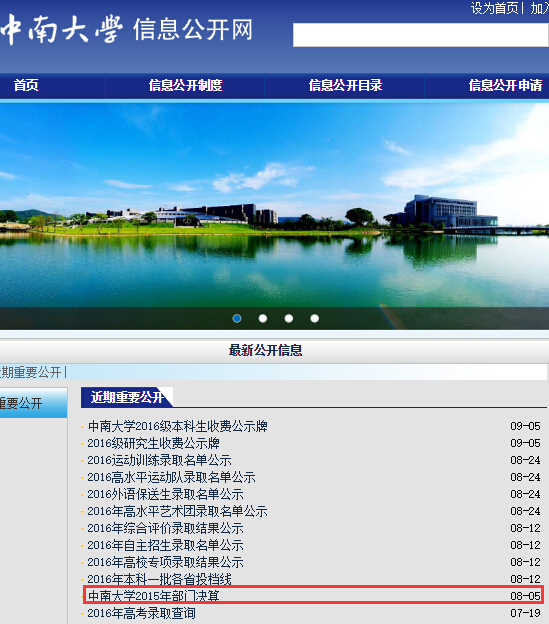
Task: Click the 中南大学 信息公开网 logo
Action: (127, 29)
